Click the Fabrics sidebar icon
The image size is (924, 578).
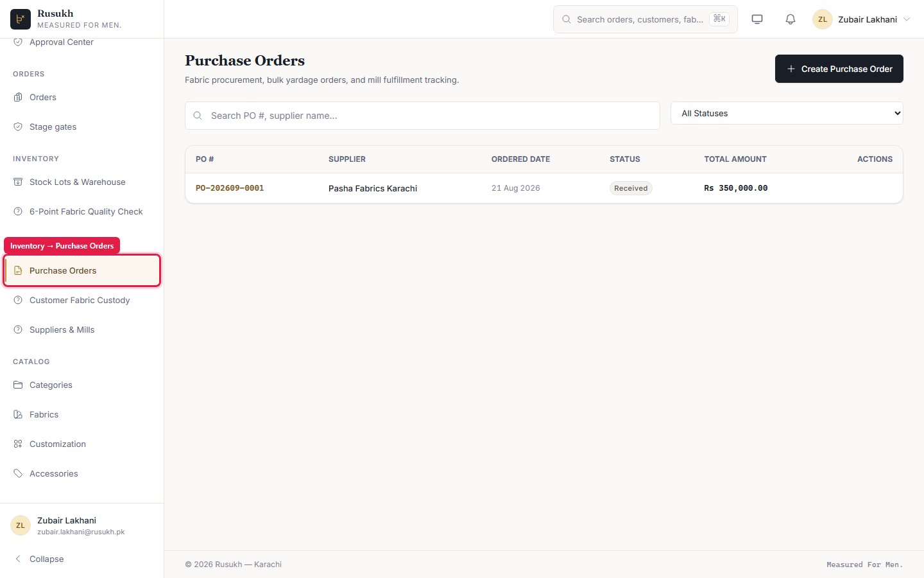click(18, 414)
